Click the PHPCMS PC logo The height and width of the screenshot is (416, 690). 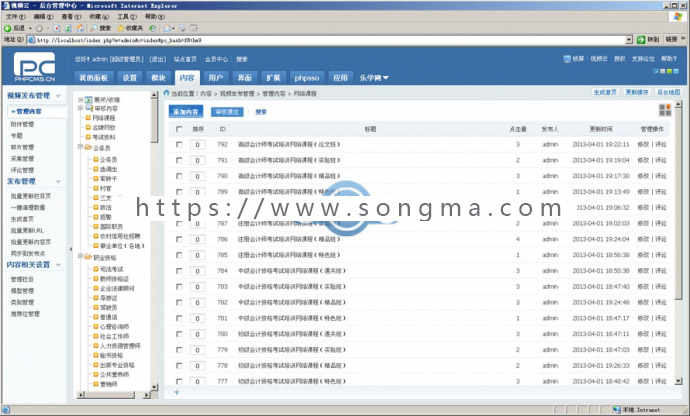tap(34, 66)
